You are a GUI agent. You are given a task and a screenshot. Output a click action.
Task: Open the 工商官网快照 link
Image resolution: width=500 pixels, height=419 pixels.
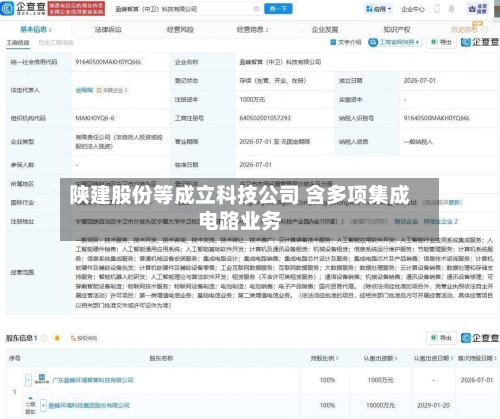395,42
